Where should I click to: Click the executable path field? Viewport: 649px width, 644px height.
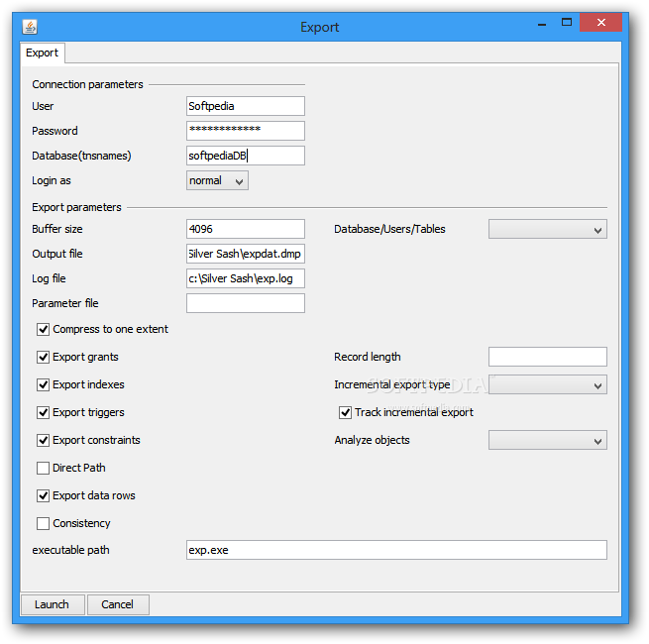(x=396, y=550)
